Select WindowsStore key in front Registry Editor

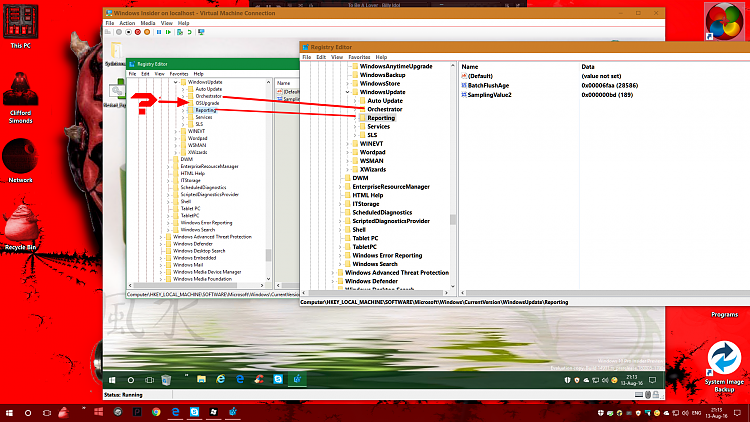(x=380, y=84)
